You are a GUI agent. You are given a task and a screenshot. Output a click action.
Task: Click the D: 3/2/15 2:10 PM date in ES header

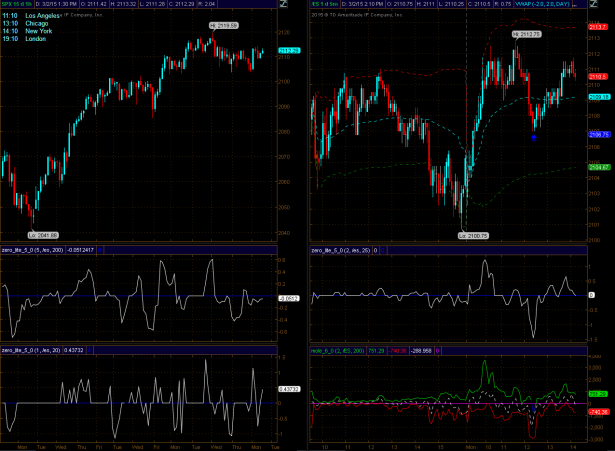[362, 4]
